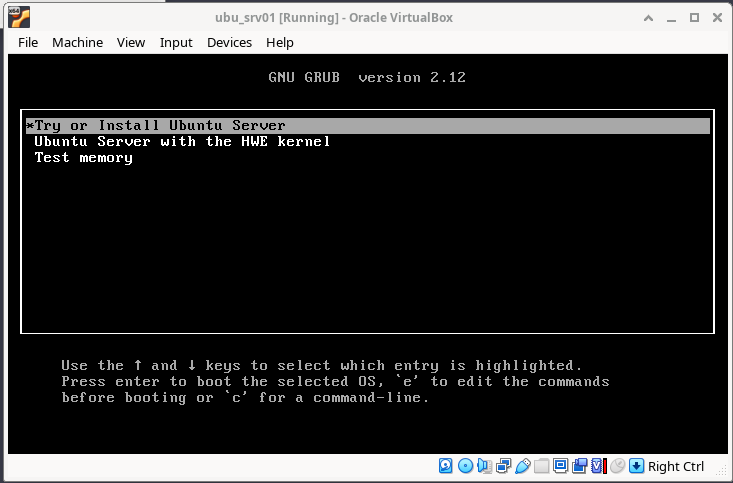Open the optical disc drive indicator
Viewport: 733px width, 483px height.
point(466,466)
